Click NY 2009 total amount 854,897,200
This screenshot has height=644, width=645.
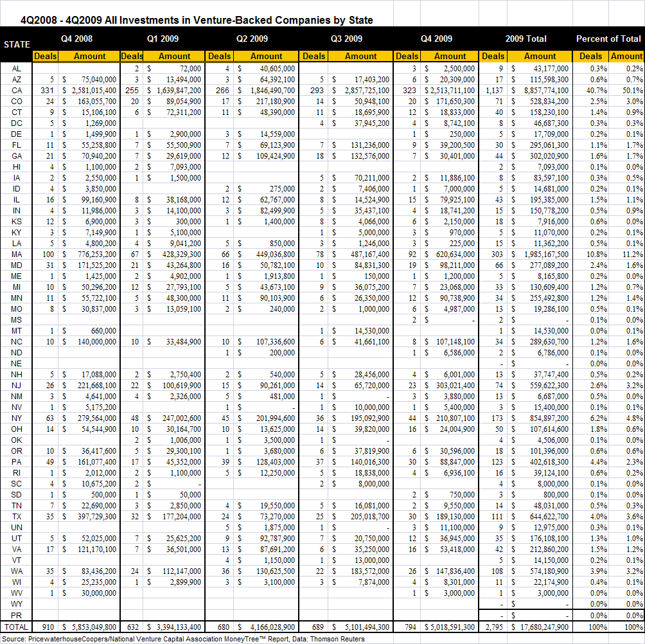[x=549, y=418]
